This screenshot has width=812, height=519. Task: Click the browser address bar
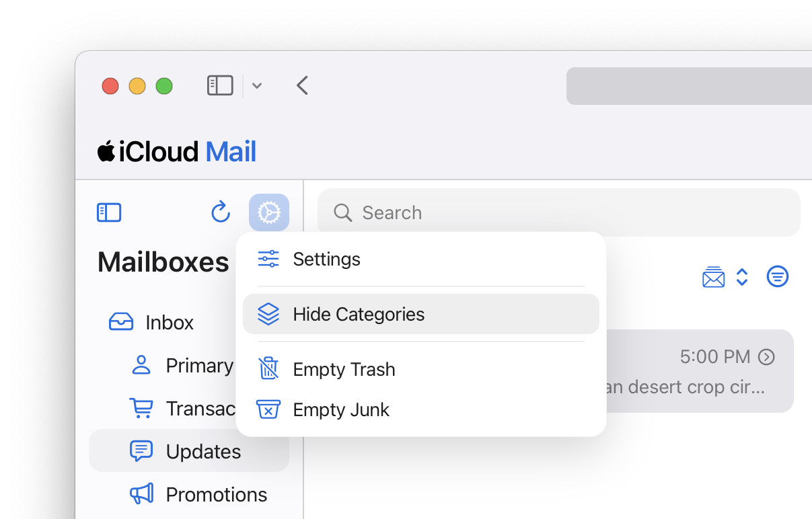[689, 86]
